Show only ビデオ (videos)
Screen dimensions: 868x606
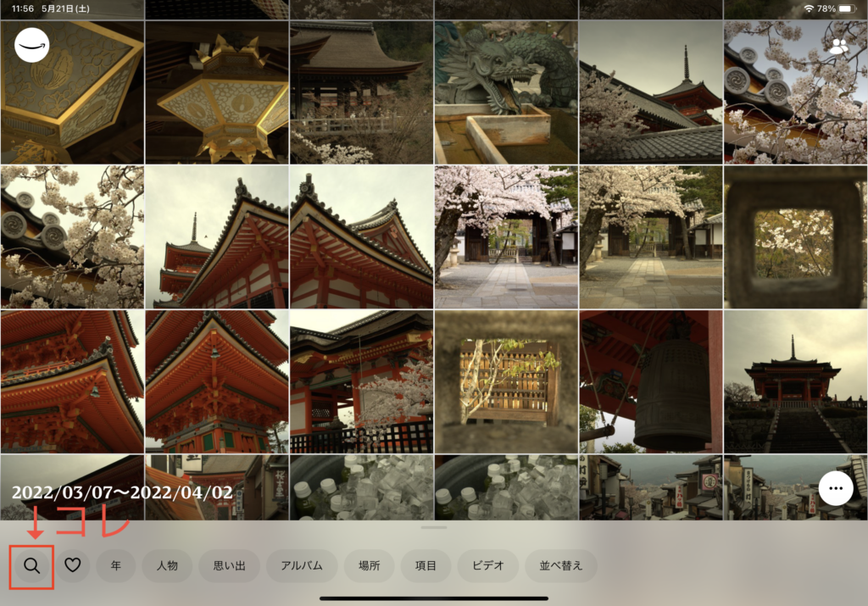pyautogui.click(x=487, y=565)
